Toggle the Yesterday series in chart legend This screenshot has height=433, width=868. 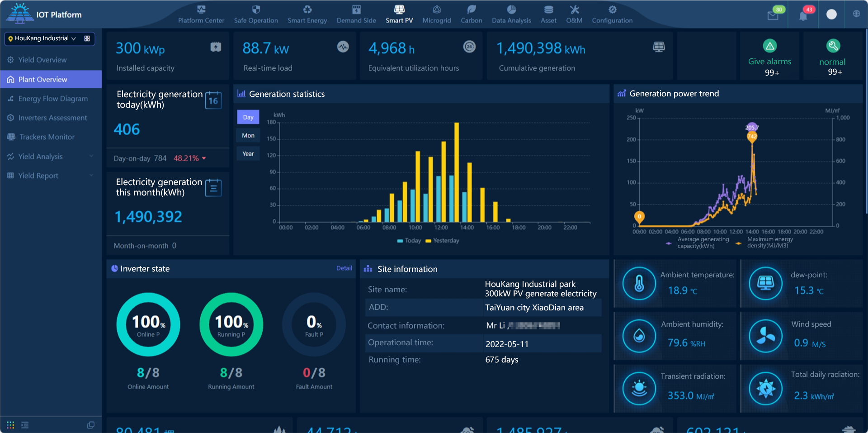[442, 241]
